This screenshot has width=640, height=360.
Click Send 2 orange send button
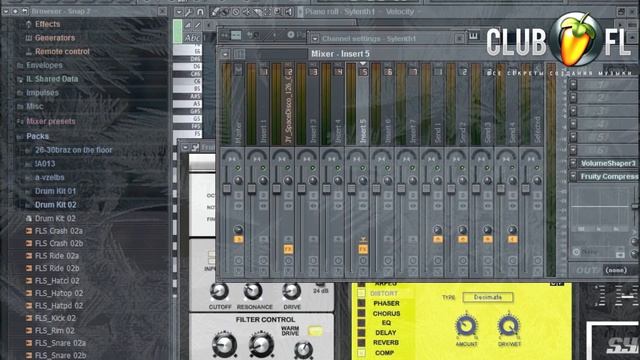coord(462,240)
